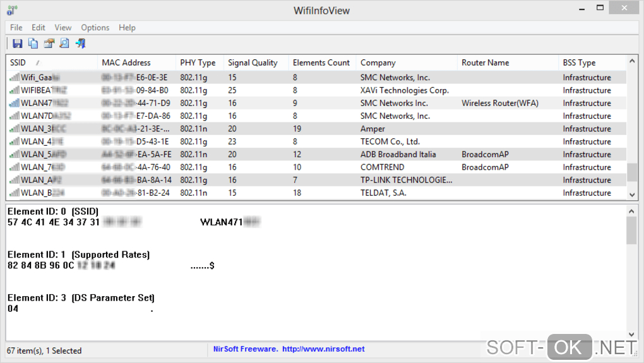Click the details pane scrollbar thumb
This screenshot has width=644, height=363.
tap(631, 230)
